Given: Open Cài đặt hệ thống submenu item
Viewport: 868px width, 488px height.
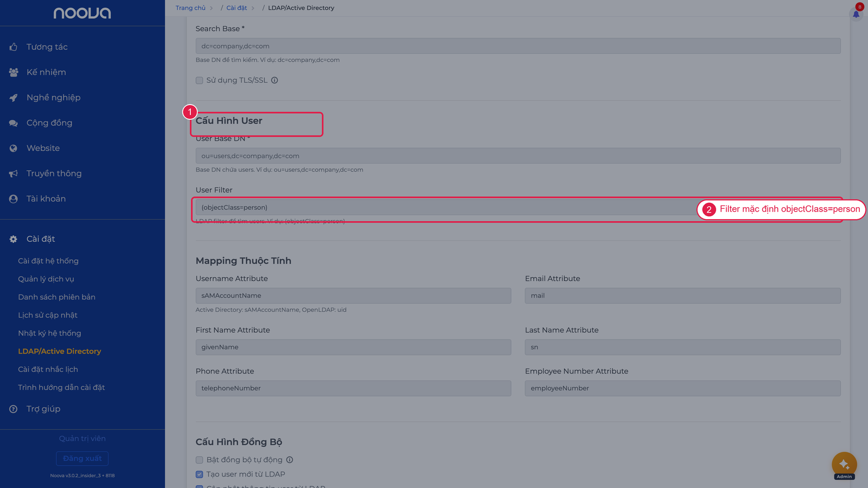Looking at the screenshot, I should [x=48, y=261].
